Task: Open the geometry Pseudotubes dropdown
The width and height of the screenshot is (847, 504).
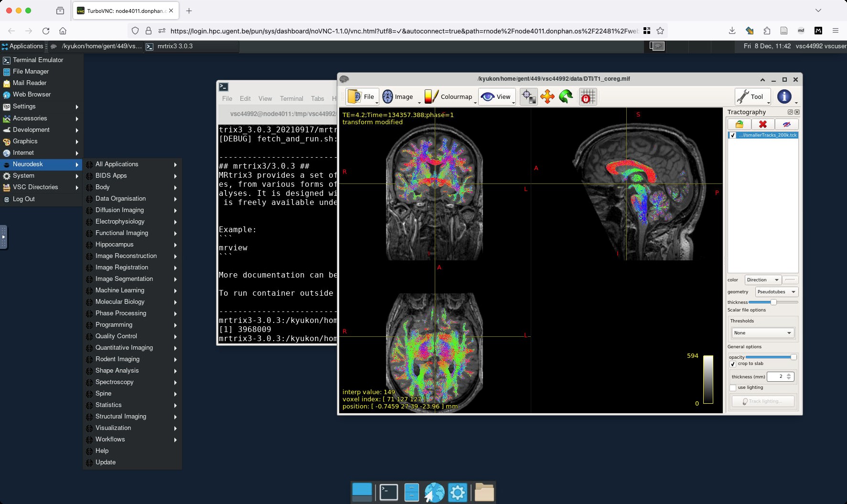Action: [776, 292]
